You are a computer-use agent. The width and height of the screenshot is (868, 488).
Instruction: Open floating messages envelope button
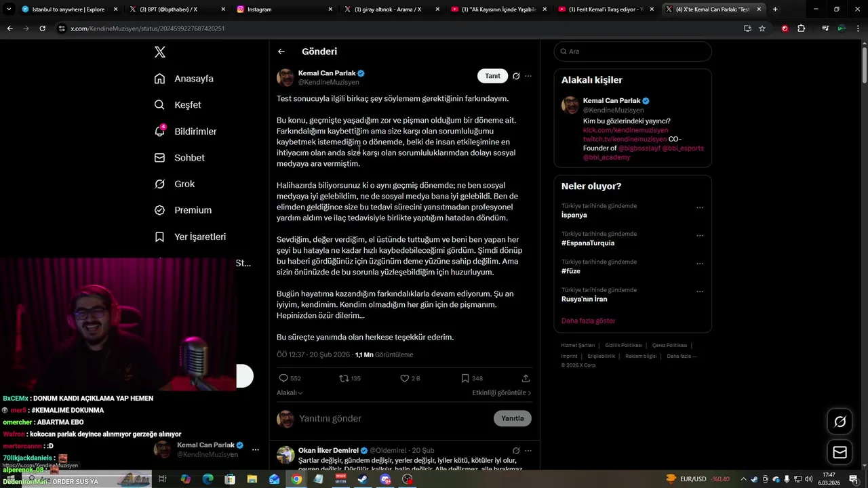[840, 452]
